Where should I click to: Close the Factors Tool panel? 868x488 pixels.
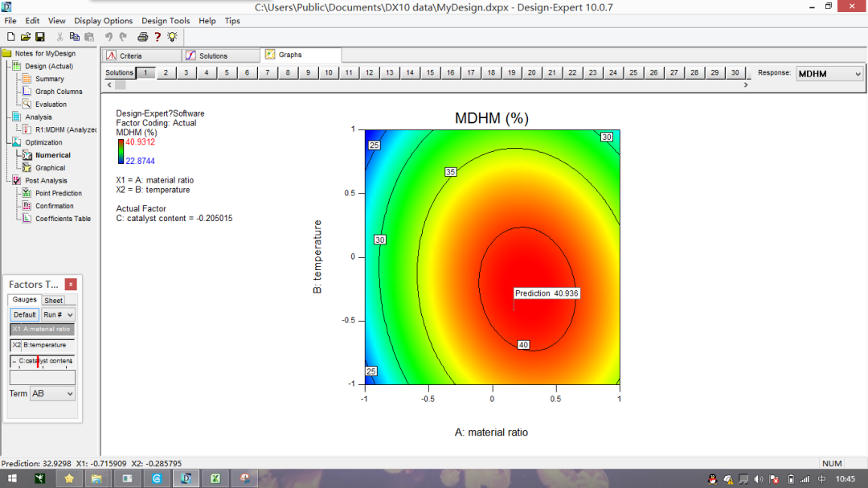coord(71,284)
